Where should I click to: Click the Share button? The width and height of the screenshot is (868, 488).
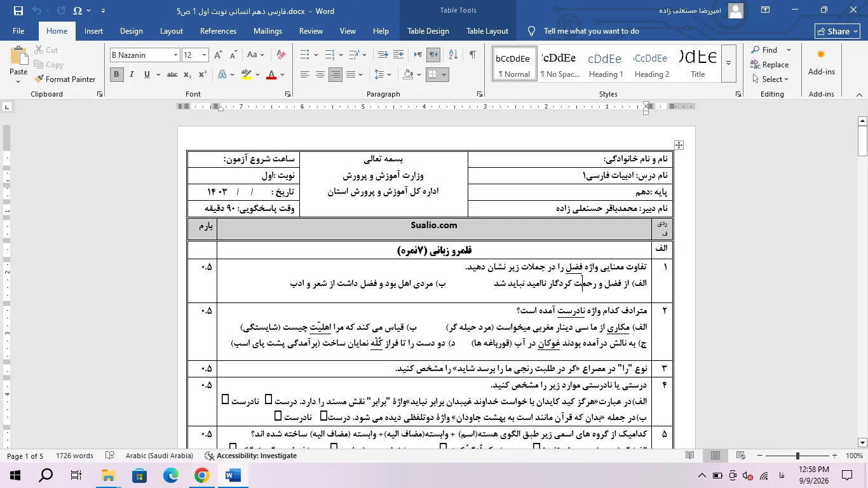pos(838,31)
